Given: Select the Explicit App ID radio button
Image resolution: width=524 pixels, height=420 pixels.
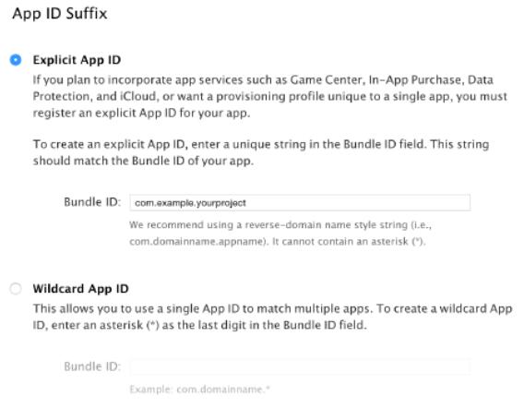Looking at the screenshot, I should click(x=16, y=60).
